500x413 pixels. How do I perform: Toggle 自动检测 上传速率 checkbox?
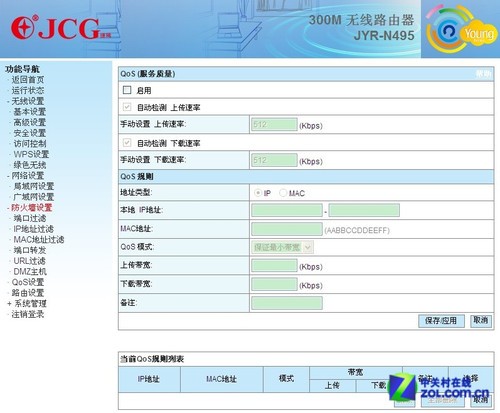pos(127,107)
